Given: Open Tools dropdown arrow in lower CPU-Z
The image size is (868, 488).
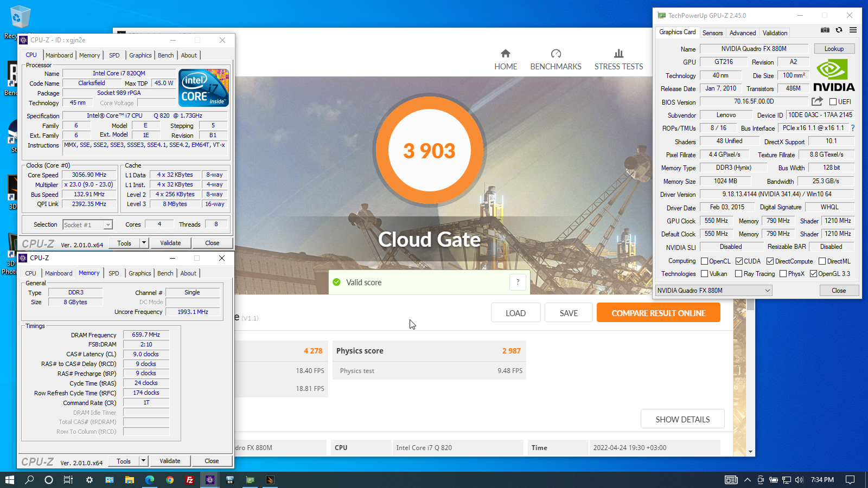Looking at the screenshot, I should point(143,461).
